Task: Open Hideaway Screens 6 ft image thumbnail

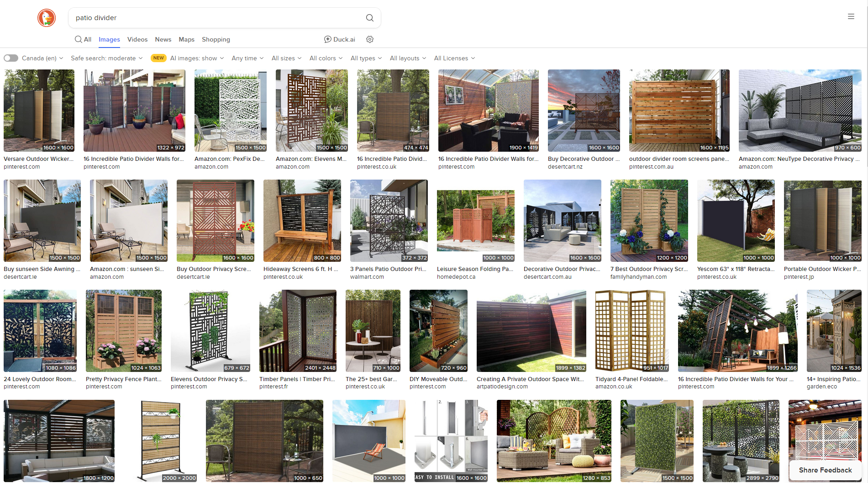Action: 302,221
